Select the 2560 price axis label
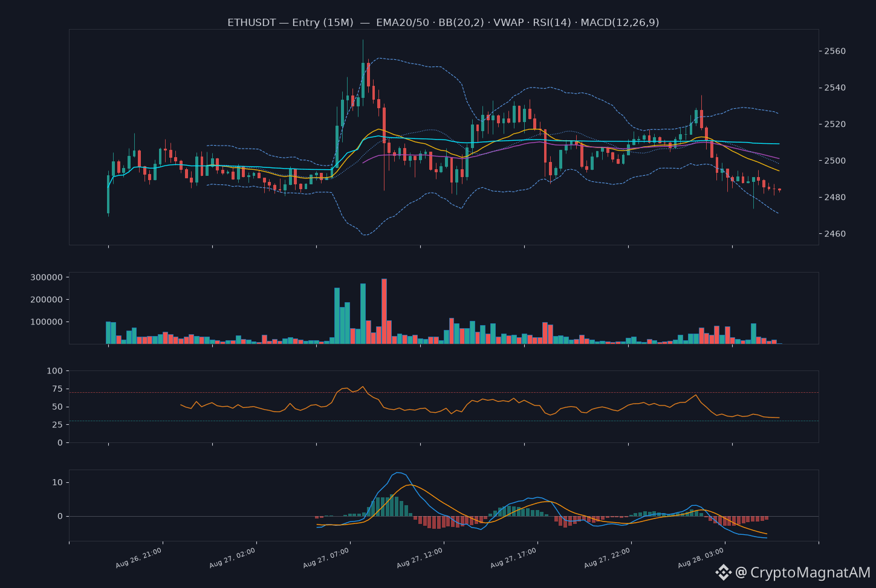 [x=835, y=51]
